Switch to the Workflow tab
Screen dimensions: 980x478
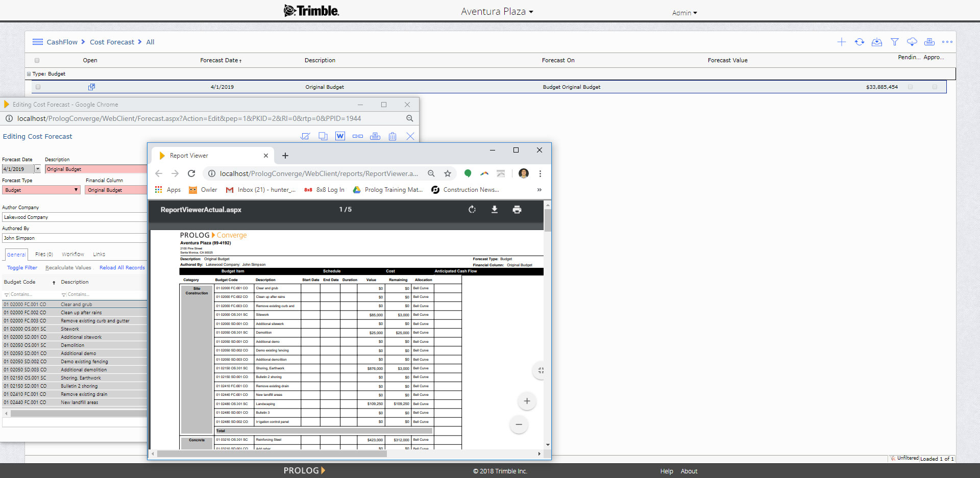(x=73, y=254)
